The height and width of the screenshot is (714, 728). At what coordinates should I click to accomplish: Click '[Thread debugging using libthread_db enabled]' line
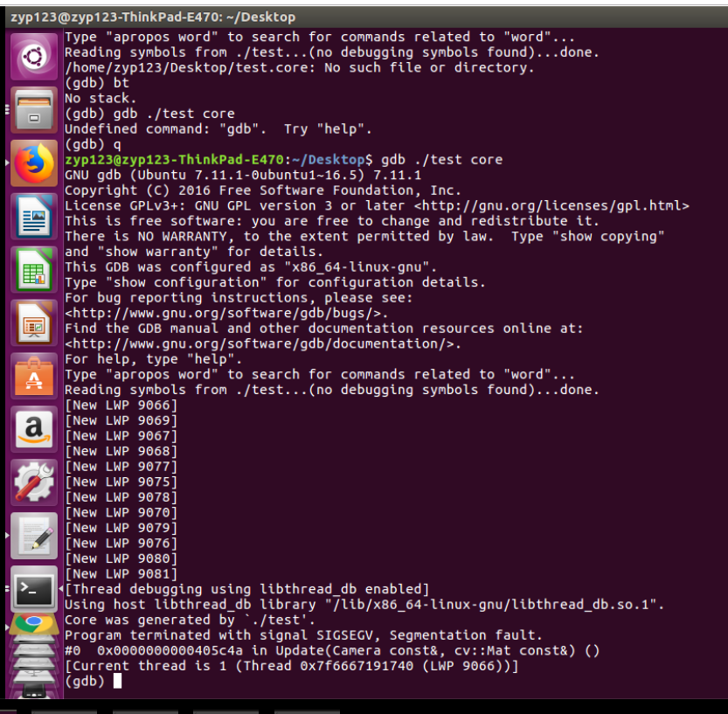click(247, 589)
